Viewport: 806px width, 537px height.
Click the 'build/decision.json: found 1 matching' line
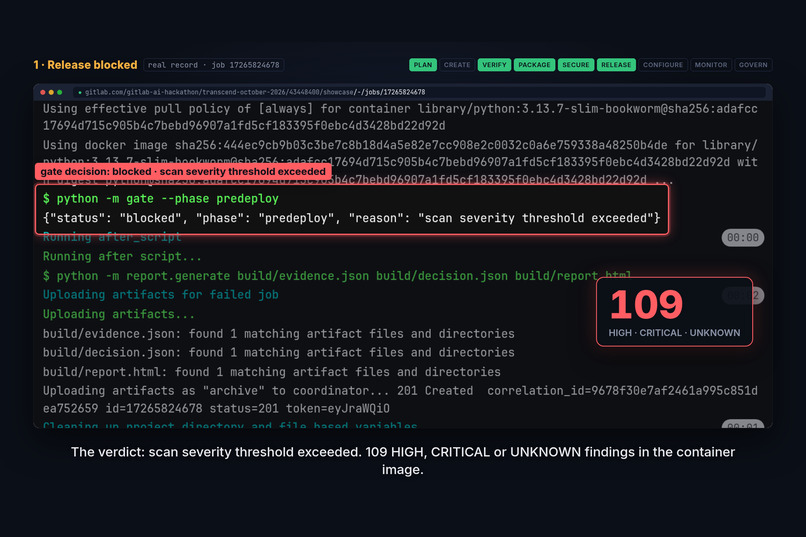279,353
